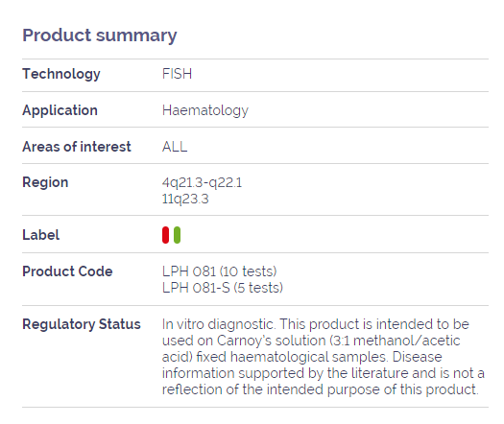Select the 11q23.3 region text
Image resolution: width=504 pixels, height=424 pixels.
(185, 200)
